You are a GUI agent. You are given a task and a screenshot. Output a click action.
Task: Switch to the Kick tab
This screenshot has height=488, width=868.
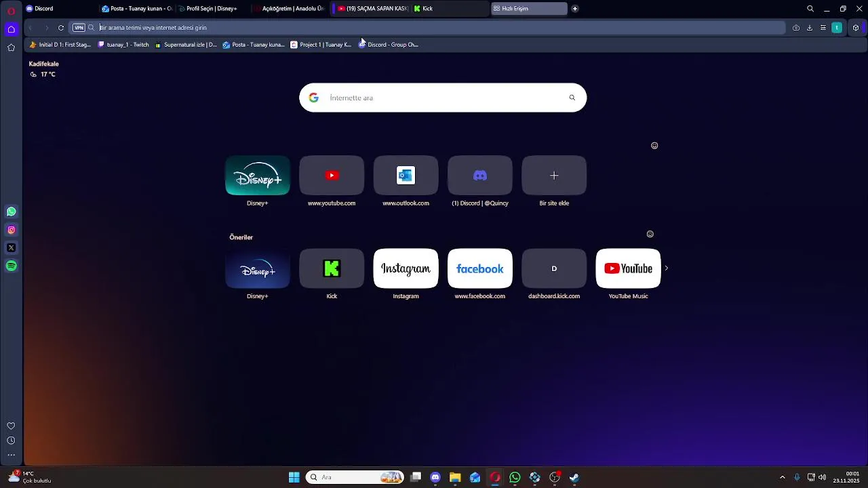tap(450, 9)
